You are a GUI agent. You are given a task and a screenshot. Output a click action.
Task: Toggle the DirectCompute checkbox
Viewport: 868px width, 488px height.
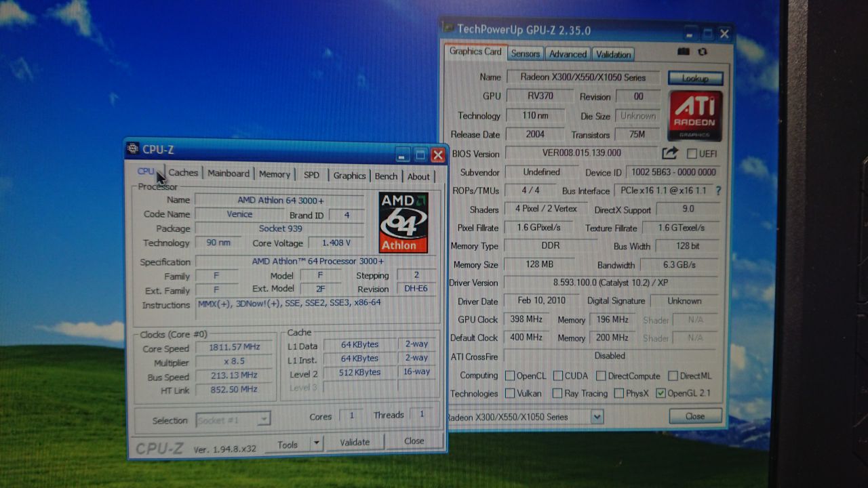coord(601,375)
